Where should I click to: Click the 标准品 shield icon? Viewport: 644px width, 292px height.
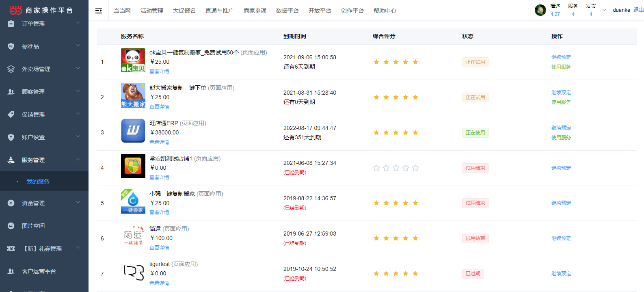(11, 46)
